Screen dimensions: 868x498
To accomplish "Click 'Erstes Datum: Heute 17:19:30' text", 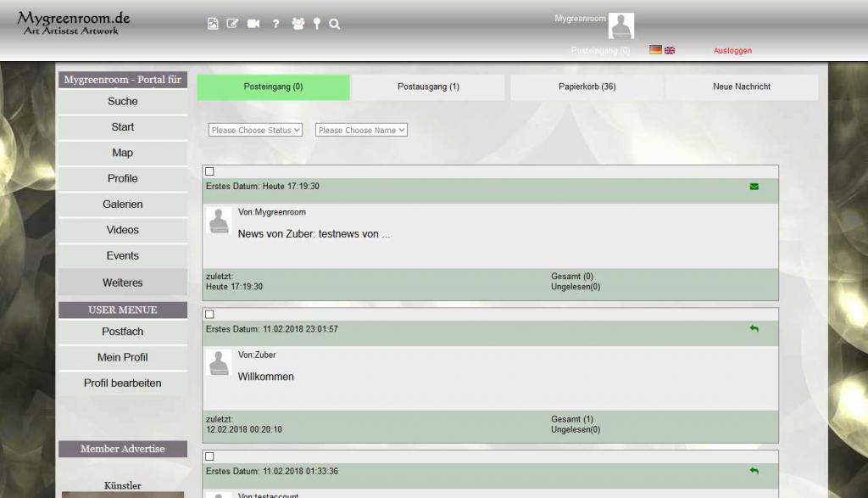I will 263,187.
